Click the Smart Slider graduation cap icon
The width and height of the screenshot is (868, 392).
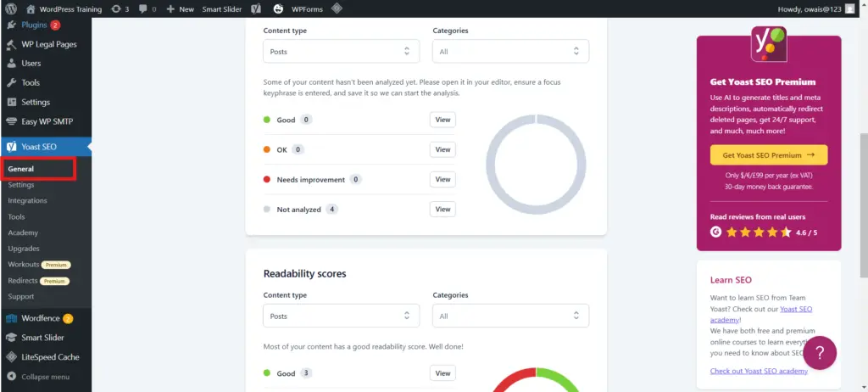pyautogui.click(x=12, y=338)
